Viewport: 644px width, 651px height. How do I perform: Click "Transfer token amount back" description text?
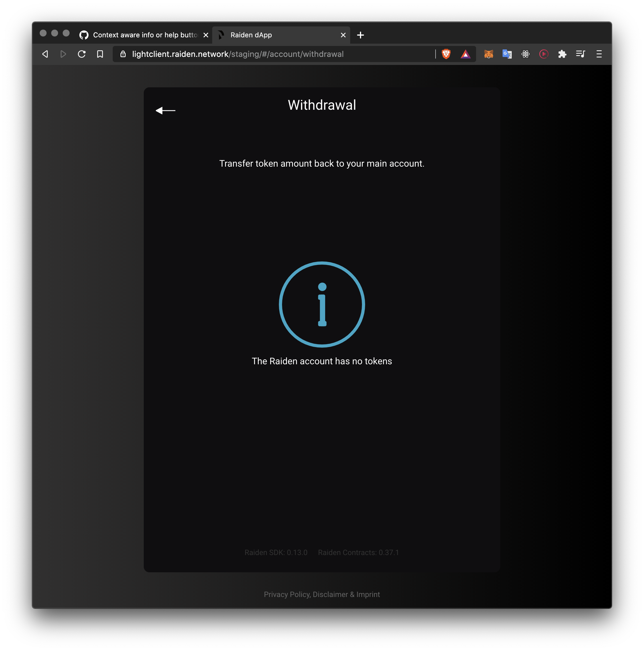[x=322, y=163]
